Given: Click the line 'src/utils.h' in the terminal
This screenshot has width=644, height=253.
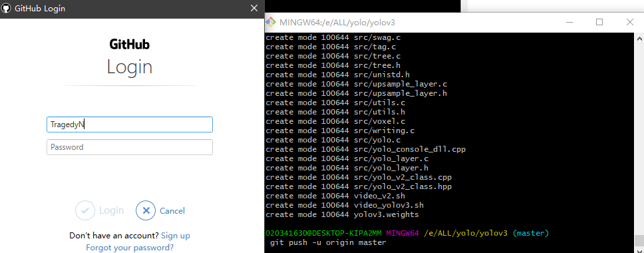Looking at the screenshot, I should 335,112.
